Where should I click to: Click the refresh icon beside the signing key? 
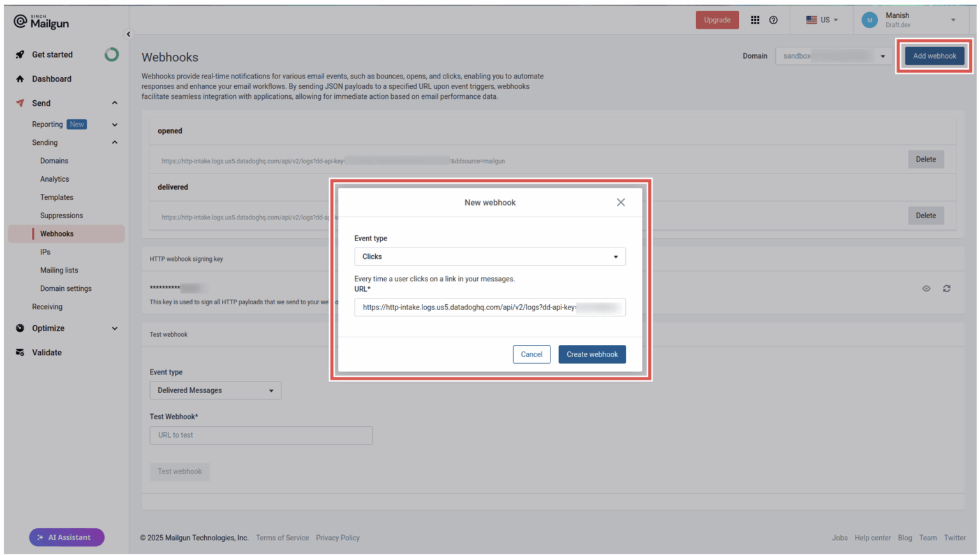tap(947, 288)
